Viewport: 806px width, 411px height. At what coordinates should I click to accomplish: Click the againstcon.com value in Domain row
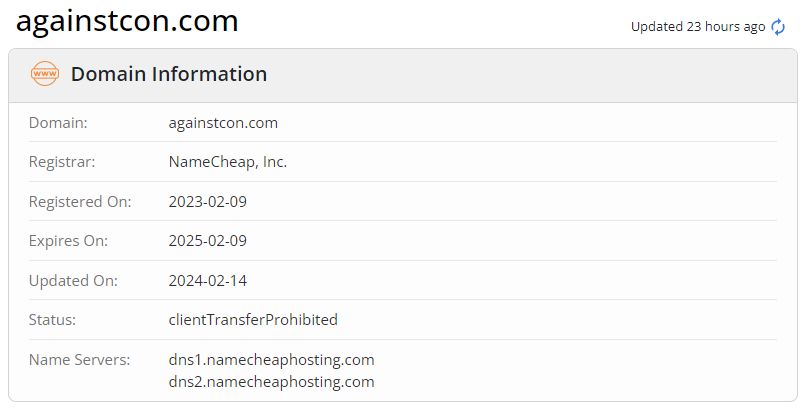pos(223,123)
